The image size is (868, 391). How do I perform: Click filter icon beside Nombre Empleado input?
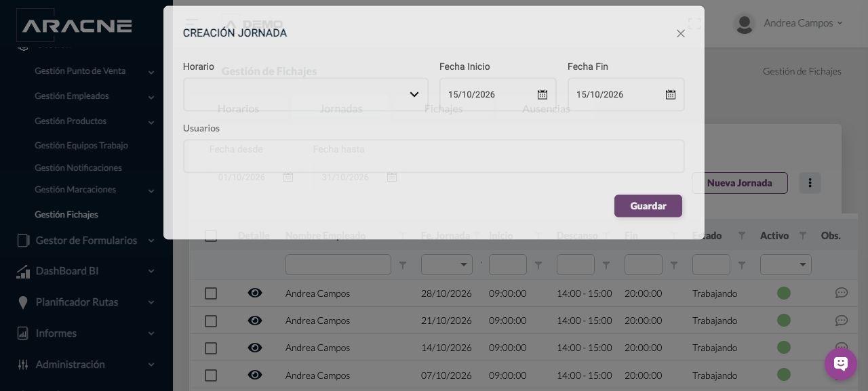(403, 265)
